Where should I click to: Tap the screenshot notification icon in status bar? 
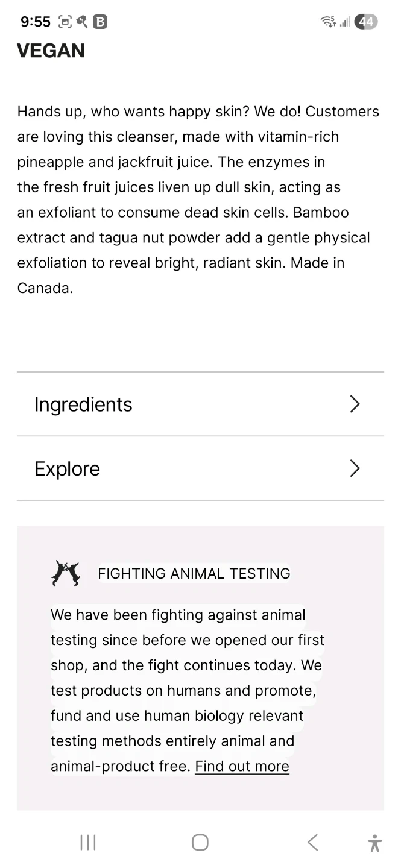pyautogui.click(x=65, y=22)
